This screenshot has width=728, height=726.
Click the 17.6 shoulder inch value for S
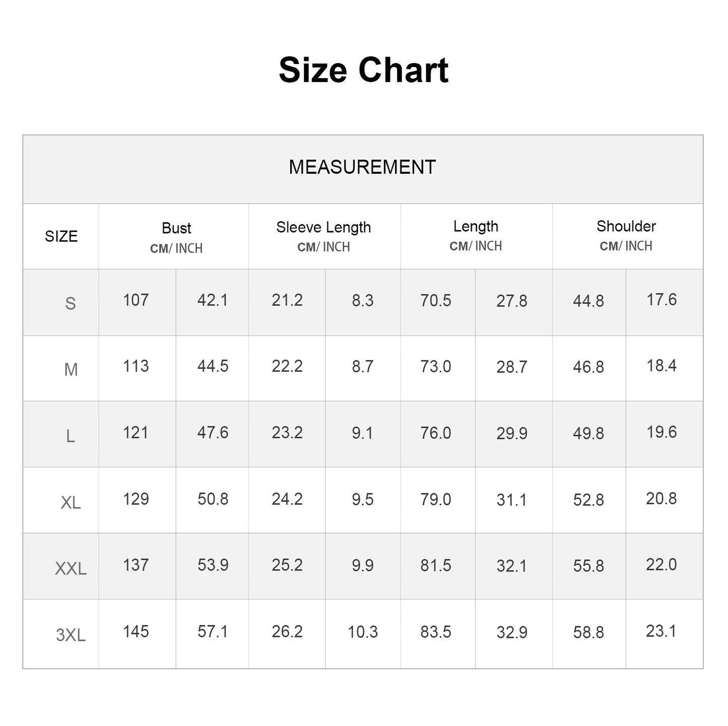click(x=661, y=300)
